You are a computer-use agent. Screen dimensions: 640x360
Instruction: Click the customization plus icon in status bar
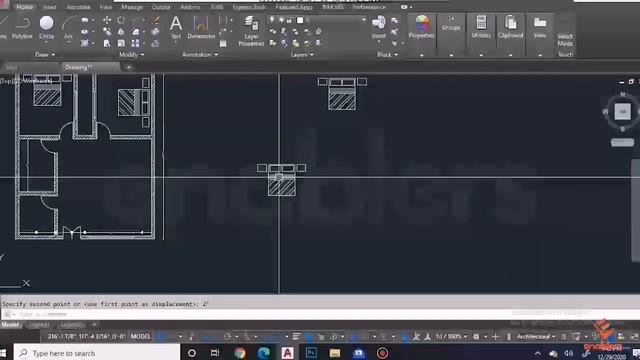coord(496,337)
